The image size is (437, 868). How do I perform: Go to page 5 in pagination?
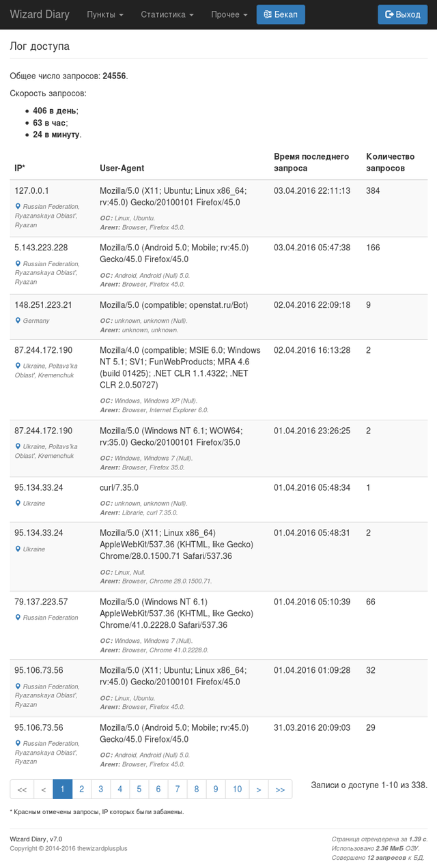(x=139, y=789)
